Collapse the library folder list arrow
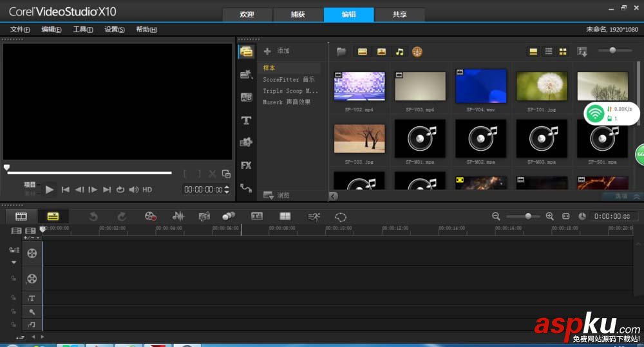644x347 pixels. pyautogui.click(x=334, y=196)
